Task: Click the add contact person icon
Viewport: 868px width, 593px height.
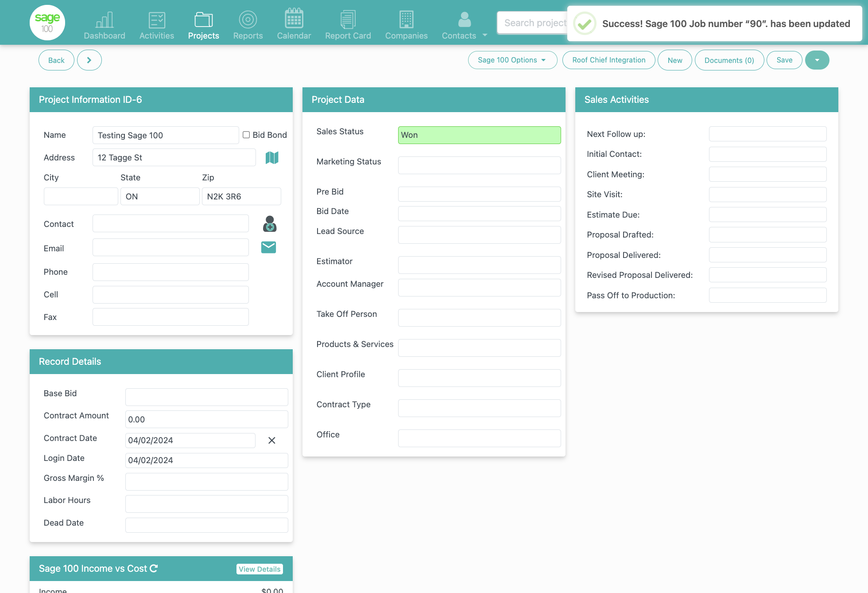Action: (270, 224)
